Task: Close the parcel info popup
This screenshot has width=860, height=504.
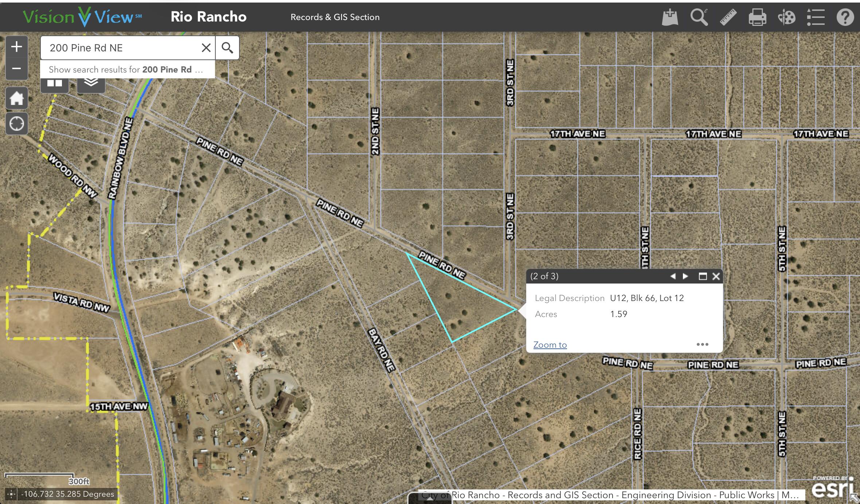Action: pos(716,276)
